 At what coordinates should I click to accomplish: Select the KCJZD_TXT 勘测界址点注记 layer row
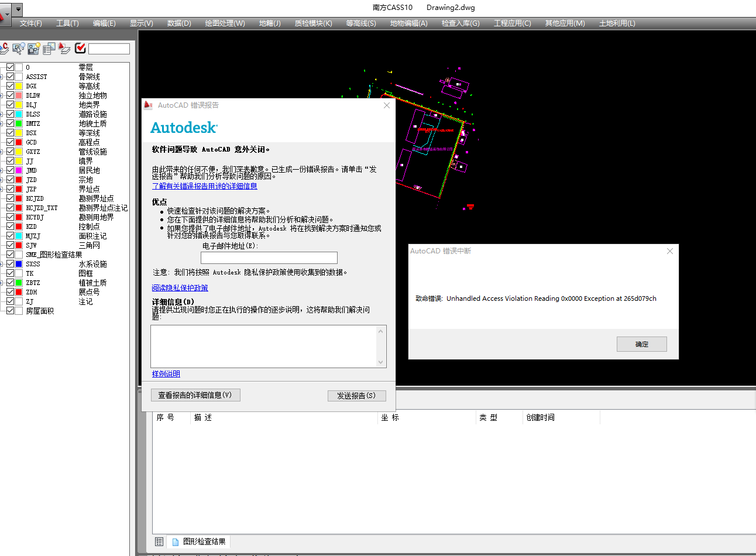tap(77, 208)
